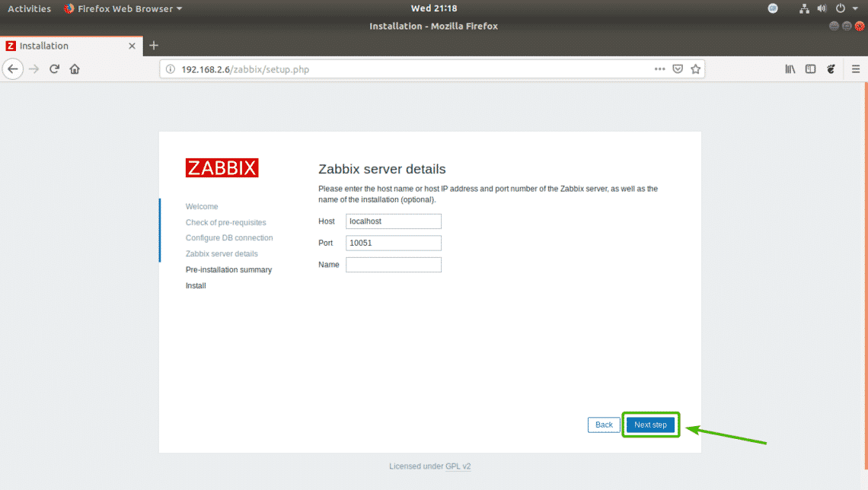Viewport: 868px width, 490px height.
Task: Select the Welcome step in the sidebar
Action: click(202, 206)
